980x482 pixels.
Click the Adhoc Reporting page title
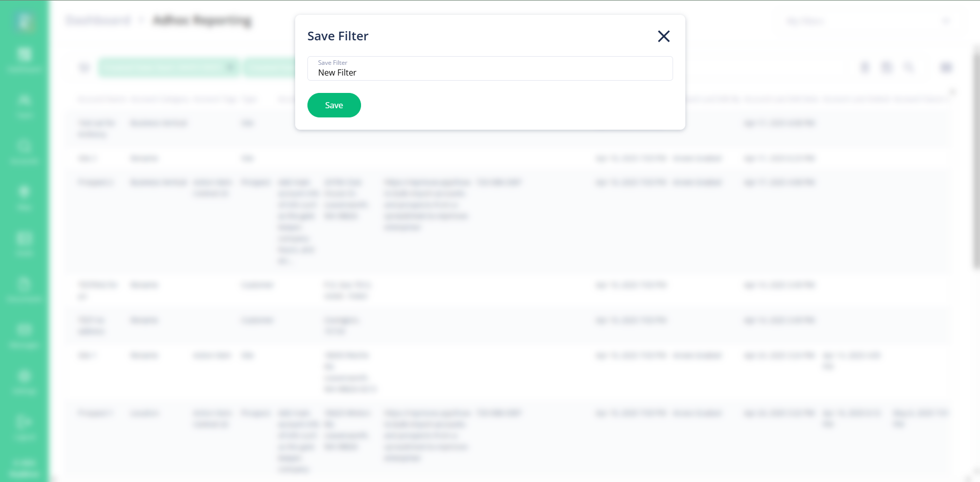coord(202,20)
